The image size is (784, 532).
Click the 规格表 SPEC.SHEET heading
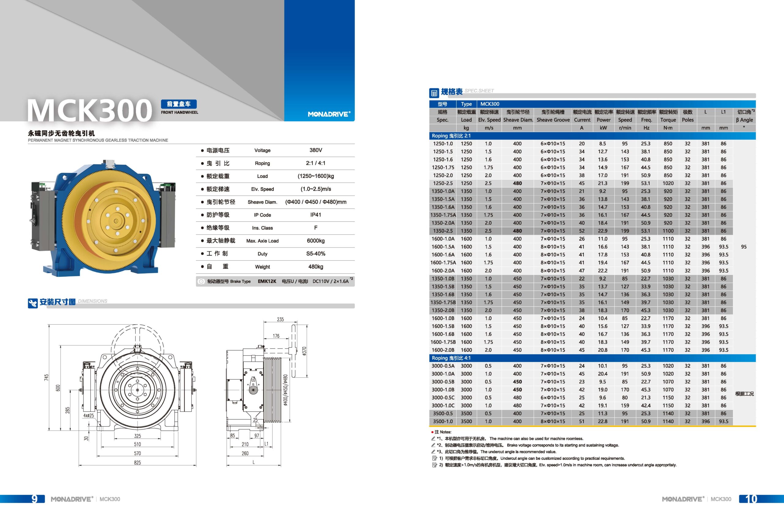(x=467, y=91)
